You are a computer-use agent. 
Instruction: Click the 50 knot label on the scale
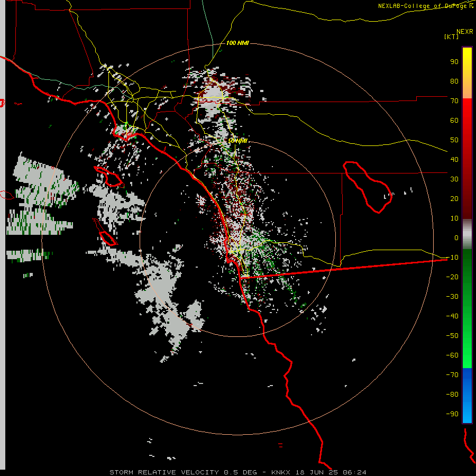pyautogui.click(x=454, y=140)
